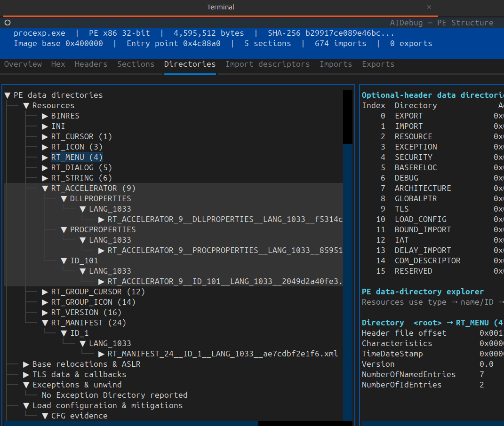Select the SECURITY directory row
The image size is (504, 426).
[432, 158]
